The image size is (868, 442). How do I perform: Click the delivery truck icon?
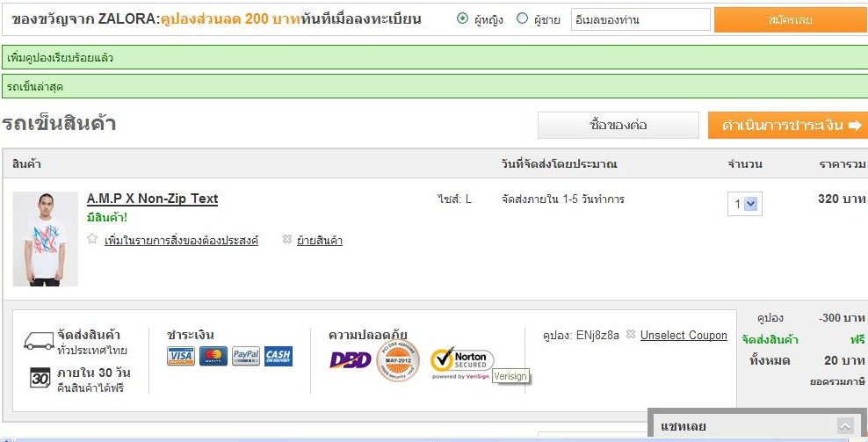(x=39, y=341)
